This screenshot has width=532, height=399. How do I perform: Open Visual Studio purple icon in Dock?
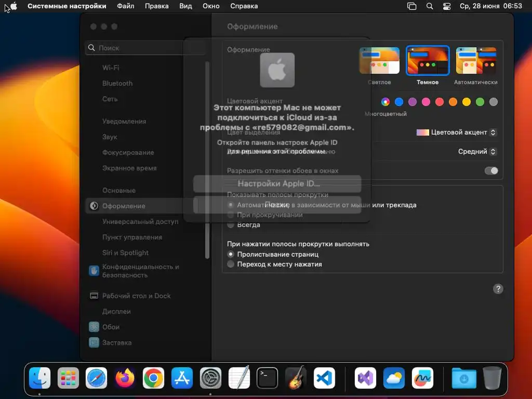click(x=365, y=378)
